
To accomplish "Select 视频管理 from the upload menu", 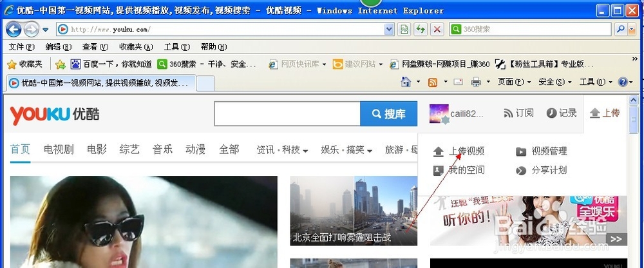I will (542, 151).
